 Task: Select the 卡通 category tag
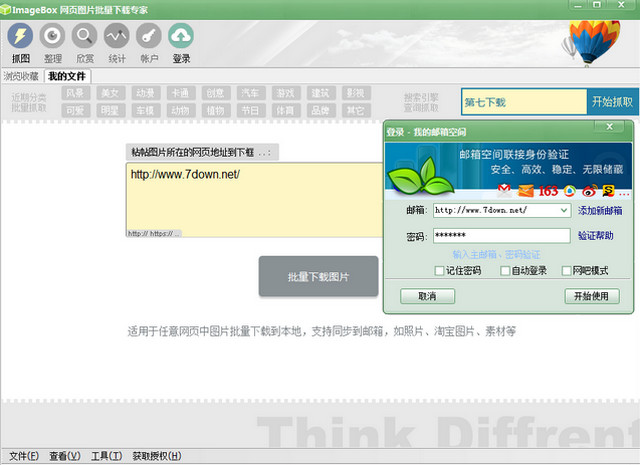click(181, 93)
